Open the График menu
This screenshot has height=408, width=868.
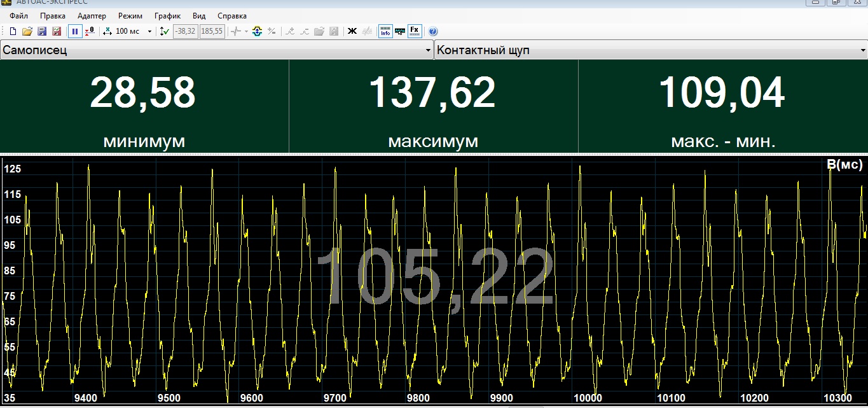167,16
